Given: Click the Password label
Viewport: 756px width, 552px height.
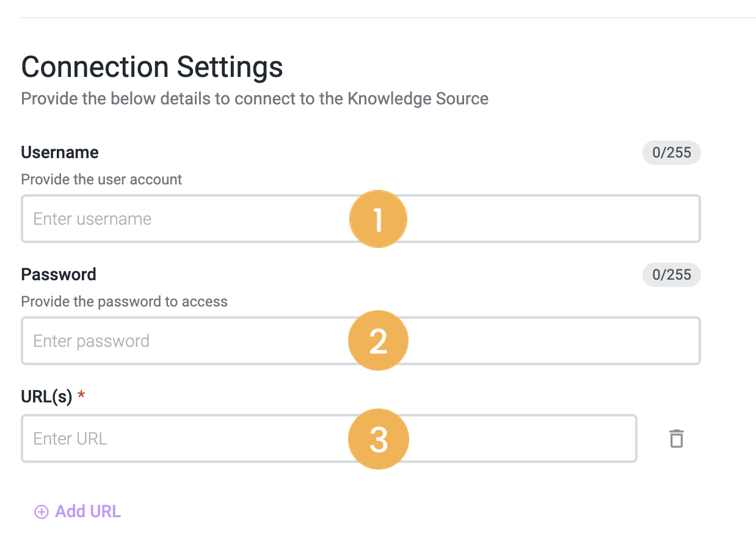Looking at the screenshot, I should pos(59,275).
